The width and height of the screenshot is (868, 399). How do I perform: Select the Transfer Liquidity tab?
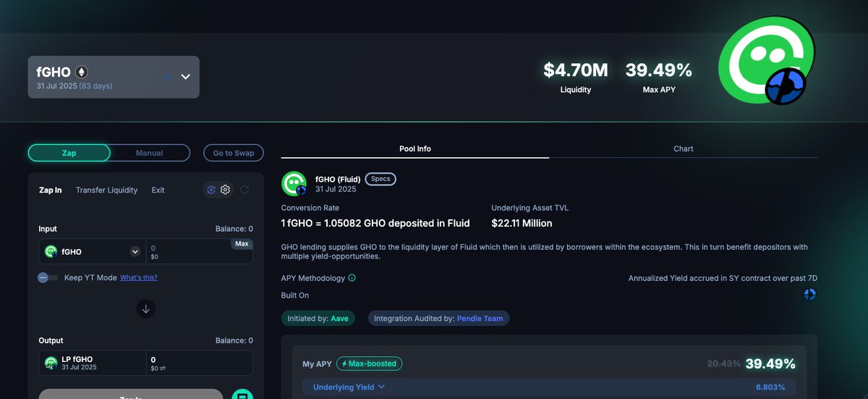106,190
